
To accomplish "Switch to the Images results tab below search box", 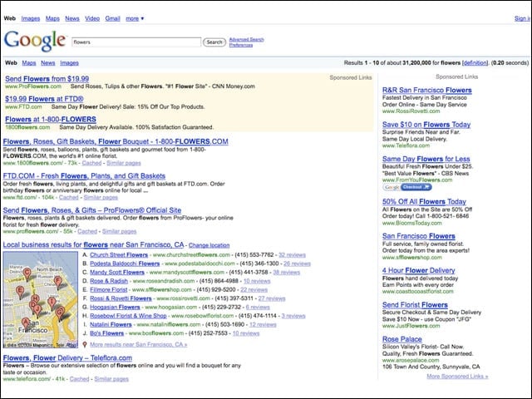I will point(69,63).
